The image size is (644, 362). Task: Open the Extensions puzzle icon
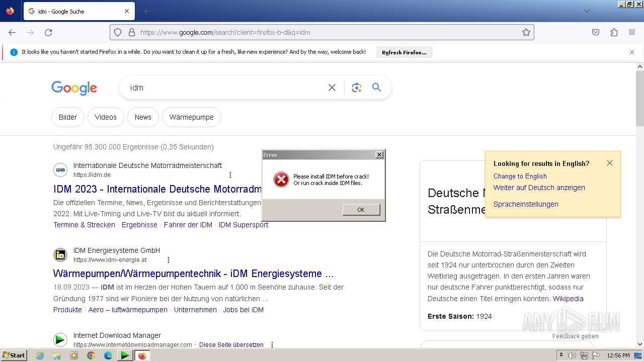coord(614,32)
